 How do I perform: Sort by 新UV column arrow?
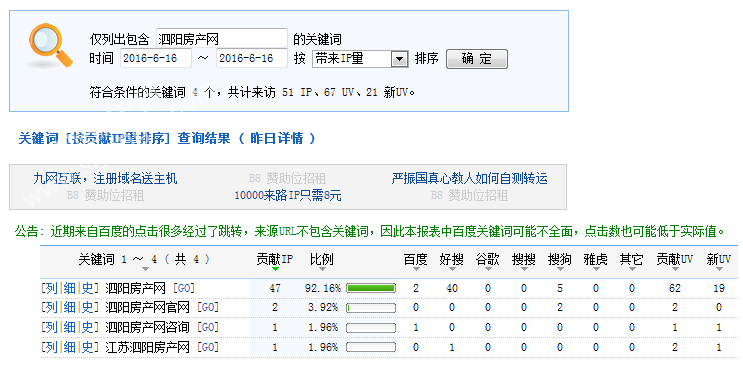pyautogui.click(x=719, y=269)
